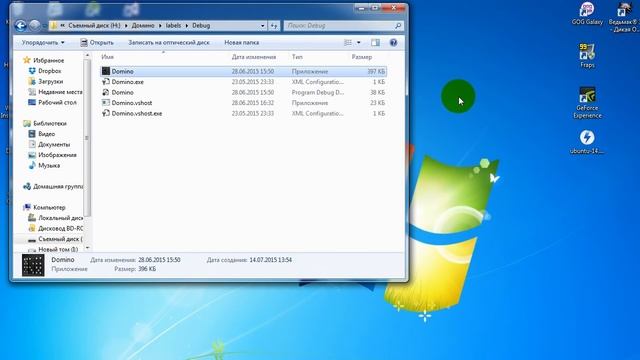Click the refresh button beside address bar
Image resolution: width=640 pixels, height=360 pixels.
274,26
